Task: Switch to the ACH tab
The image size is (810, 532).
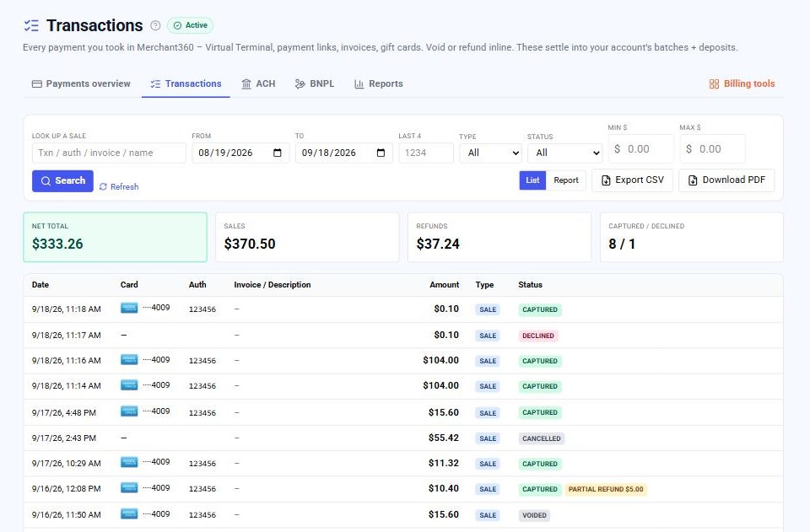Action: [x=258, y=83]
